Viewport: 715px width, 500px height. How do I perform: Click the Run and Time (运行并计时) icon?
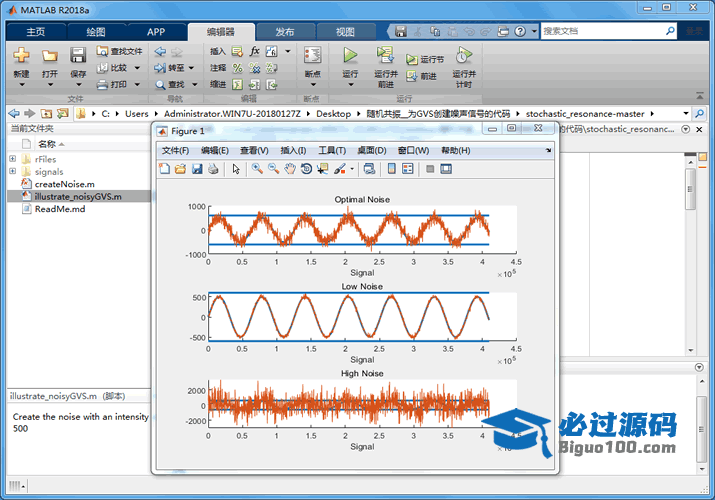pyautogui.click(x=464, y=55)
